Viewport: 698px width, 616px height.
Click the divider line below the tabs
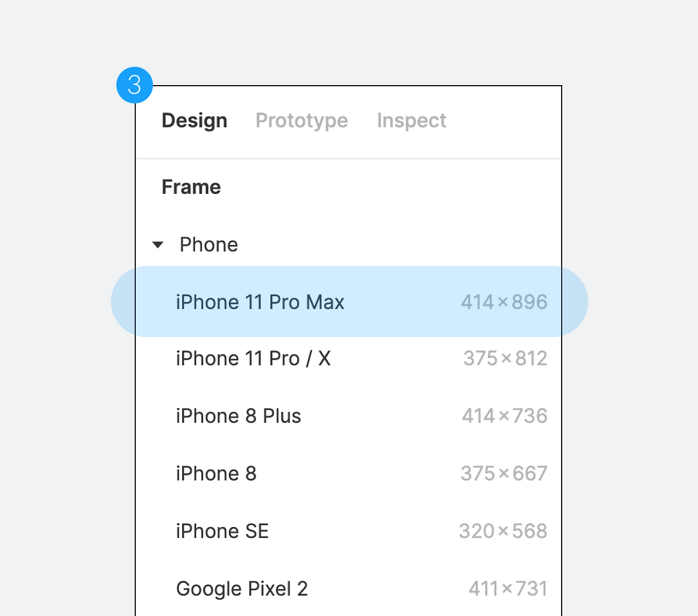348,159
